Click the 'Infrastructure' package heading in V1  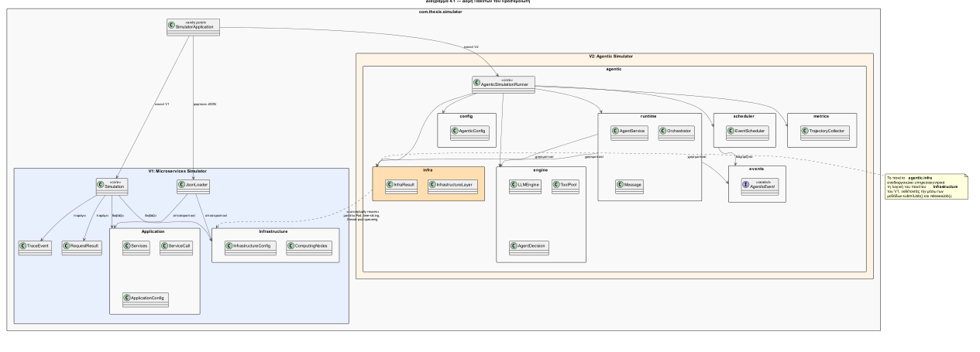click(x=273, y=231)
